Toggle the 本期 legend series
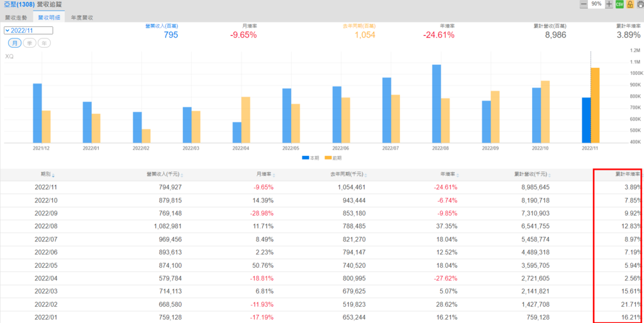 [x=311, y=158]
